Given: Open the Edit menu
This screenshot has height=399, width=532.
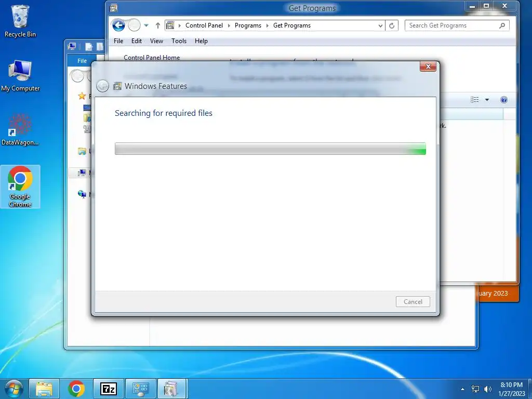Looking at the screenshot, I should tap(137, 41).
